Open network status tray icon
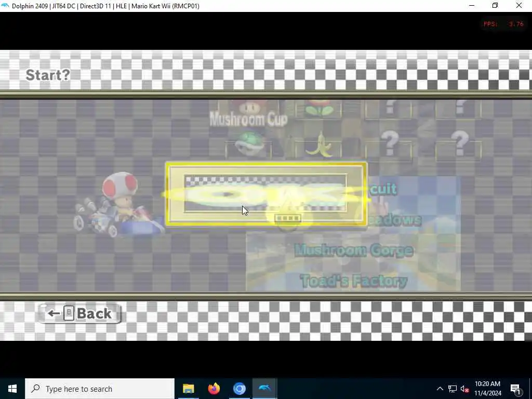This screenshot has width=532, height=399. (x=453, y=389)
